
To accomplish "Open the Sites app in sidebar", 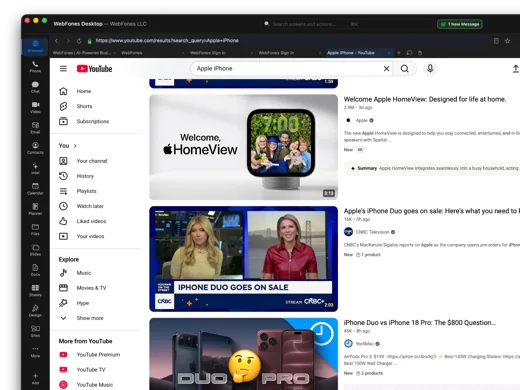I will (x=35, y=331).
